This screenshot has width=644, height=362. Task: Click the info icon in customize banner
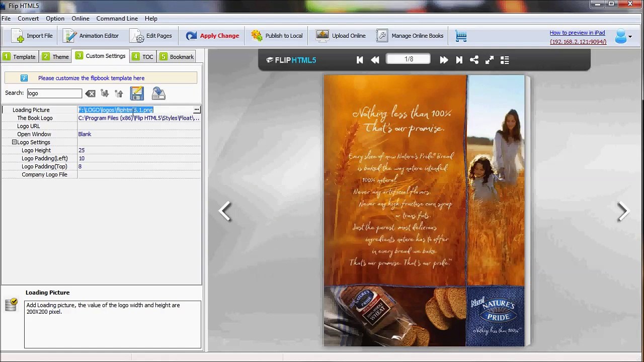click(24, 78)
